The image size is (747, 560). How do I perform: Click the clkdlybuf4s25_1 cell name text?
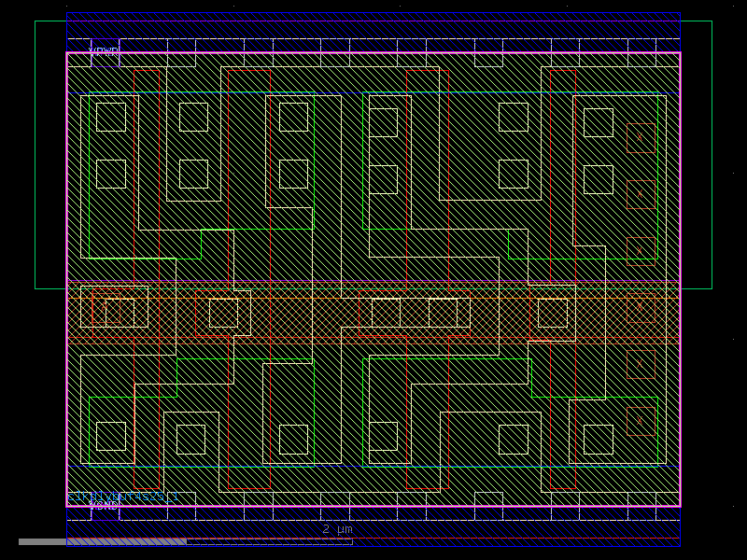[121, 497]
